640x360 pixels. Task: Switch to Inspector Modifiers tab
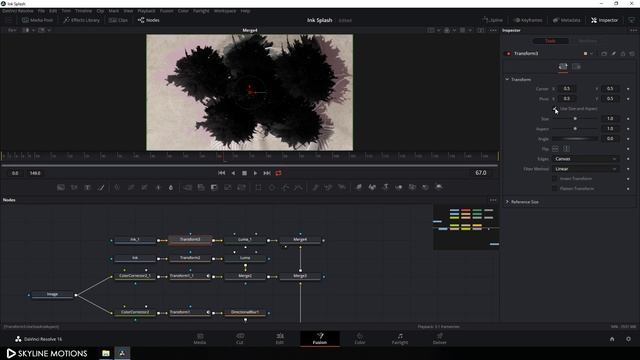click(x=587, y=41)
